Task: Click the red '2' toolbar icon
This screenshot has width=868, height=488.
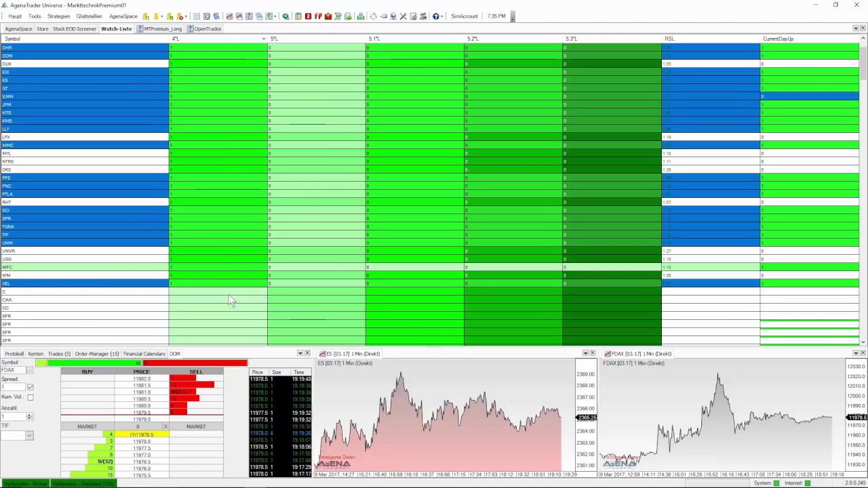Action: tap(308, 16)
